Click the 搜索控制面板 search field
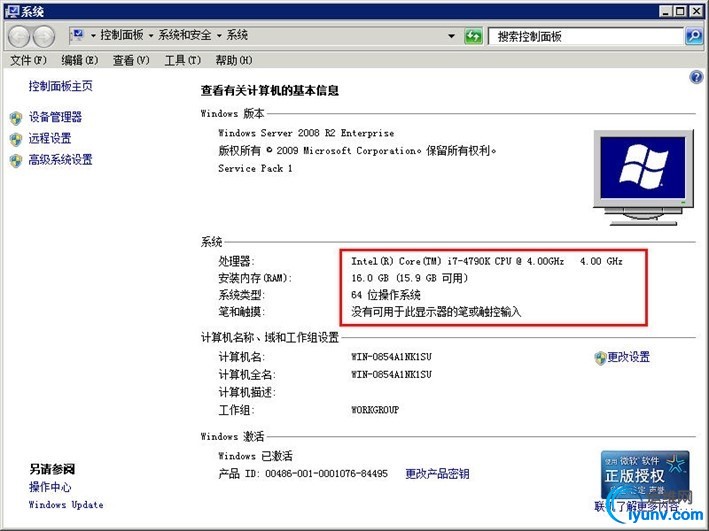The height and width of the screenshot is (531, 709). click(x=586, y=36)
